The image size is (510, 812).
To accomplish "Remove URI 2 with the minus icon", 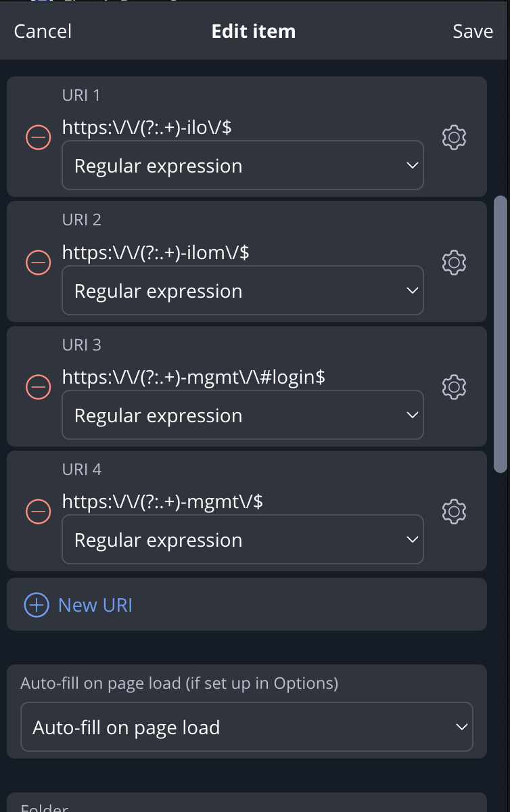I will pyautogui.click(x=38, y=262).
